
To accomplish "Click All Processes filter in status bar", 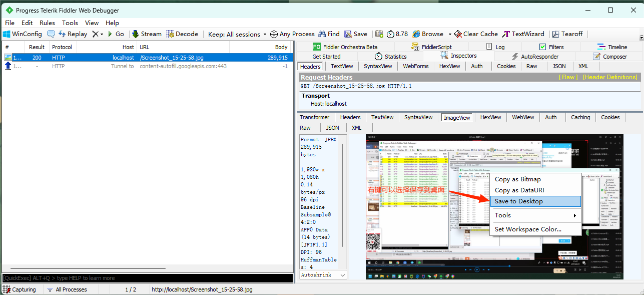I will tap(67, 289).
